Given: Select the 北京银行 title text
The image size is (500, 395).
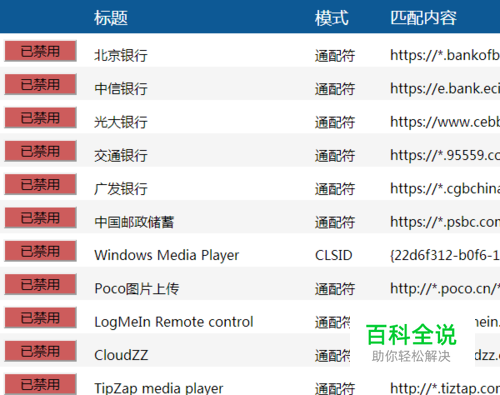Looking at the screenshot, I should (121, 55).
